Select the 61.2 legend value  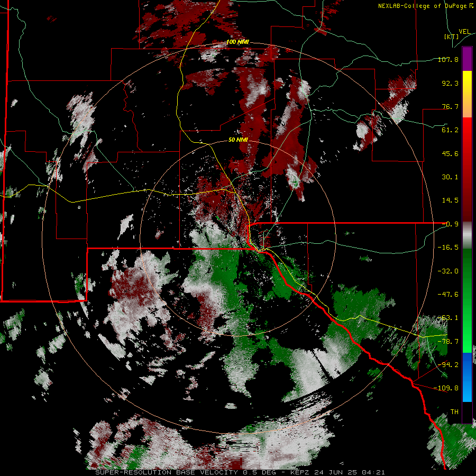pyautogui.click(x=450, y=130)
